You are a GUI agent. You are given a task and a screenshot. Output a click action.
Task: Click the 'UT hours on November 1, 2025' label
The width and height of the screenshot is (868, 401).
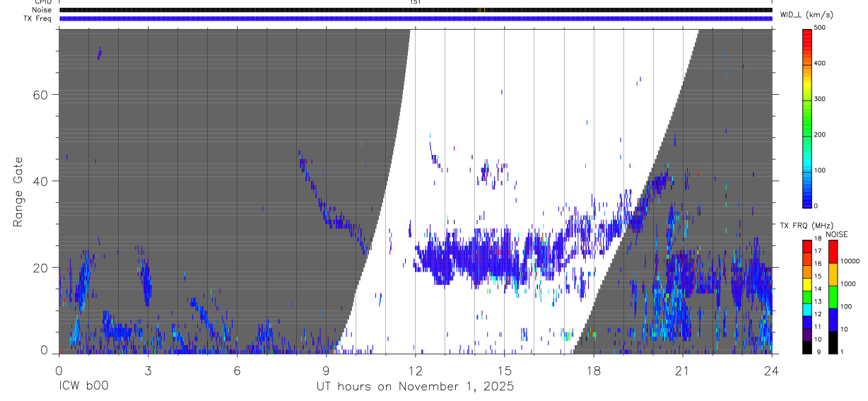[415, 387]
